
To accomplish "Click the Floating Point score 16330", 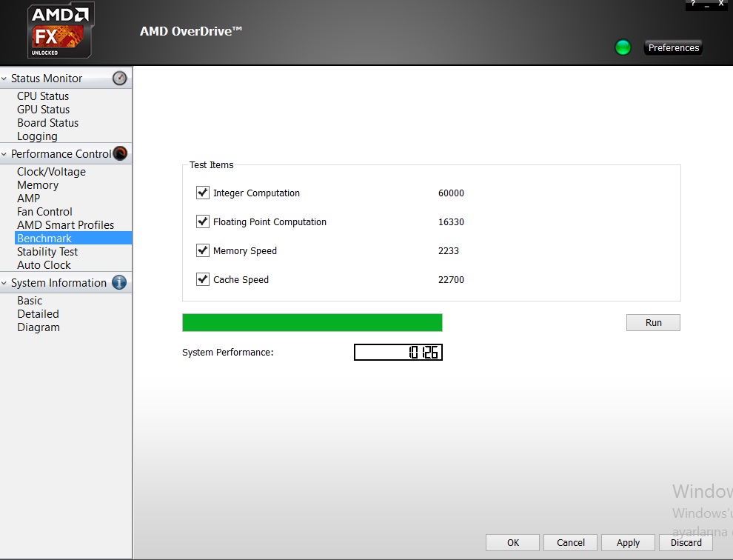I will [x=451, y=221].
